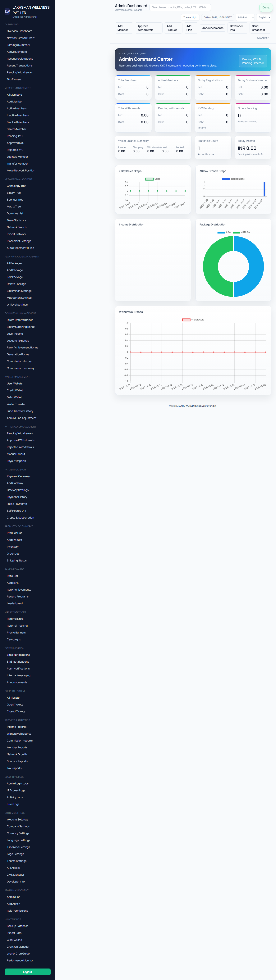
Task: Open Payment Gateways sidebar item
Action: pyautogui.click(x=19, y=476)
